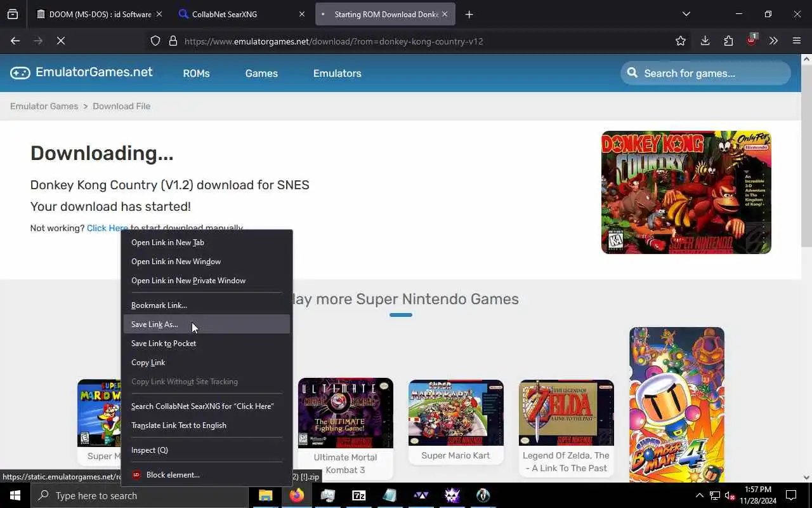Click the taskbar search box
Screen dimensions: 812x508
coord(140,495)
